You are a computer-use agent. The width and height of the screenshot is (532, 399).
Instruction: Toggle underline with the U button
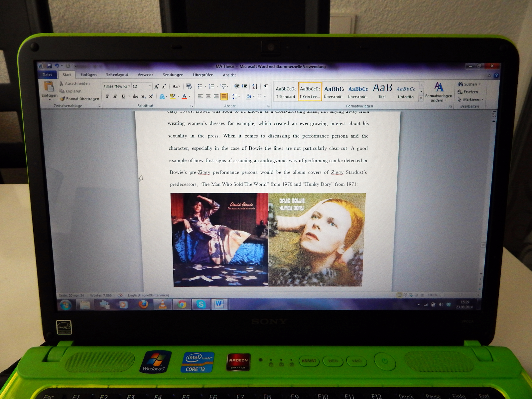[x=123, y=96]
